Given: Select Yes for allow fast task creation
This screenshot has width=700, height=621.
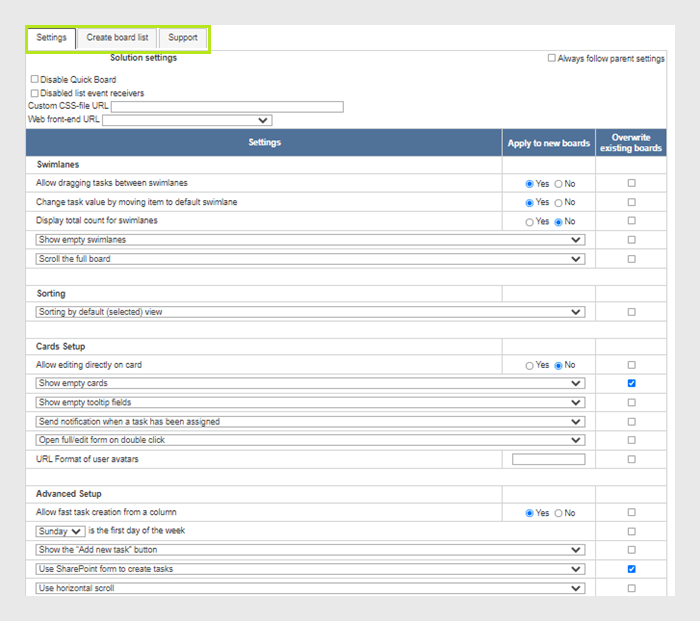Looking at the screenshot, I should pos(529,513).
